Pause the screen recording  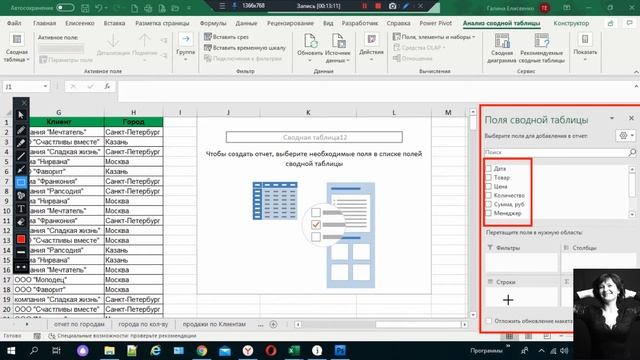[x=364, y=6]
